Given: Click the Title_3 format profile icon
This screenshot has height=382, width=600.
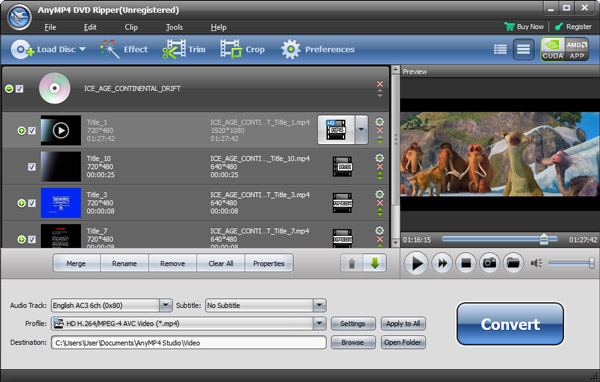Looking at the screenshot, I should (x=342, y=203).
